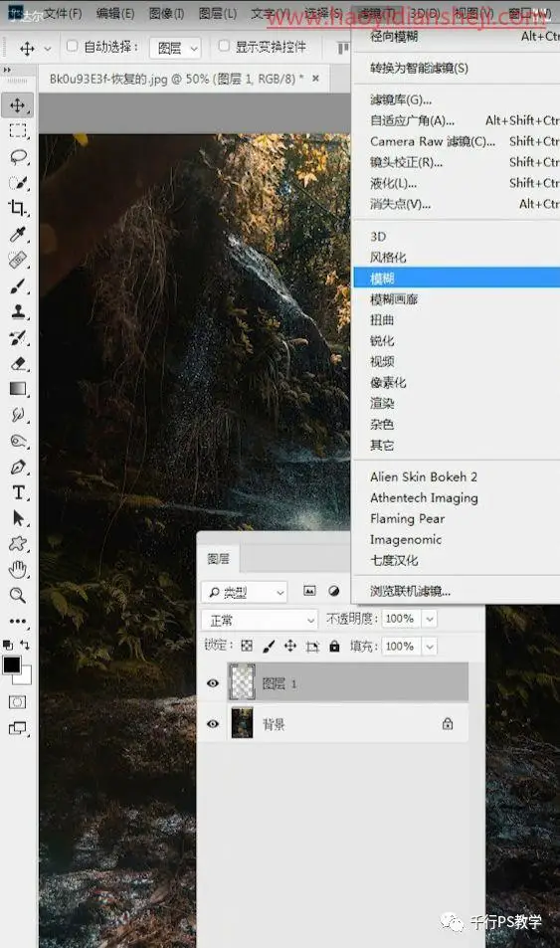The width and height of the screenshot is (560, 948).
Task: Click the foreground color swatch
Action: 12,665
